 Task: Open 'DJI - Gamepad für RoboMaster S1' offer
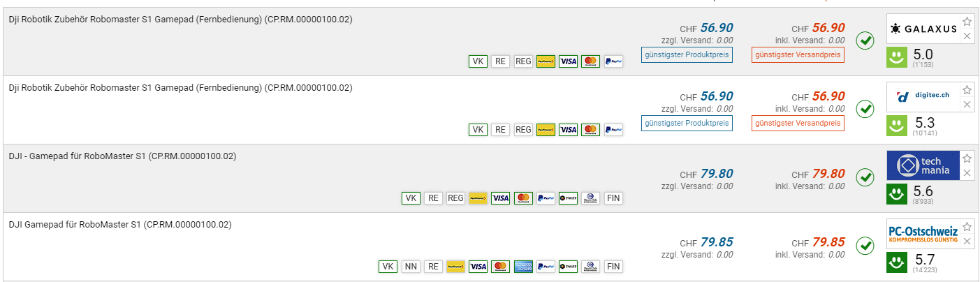[x=122, y=156]
